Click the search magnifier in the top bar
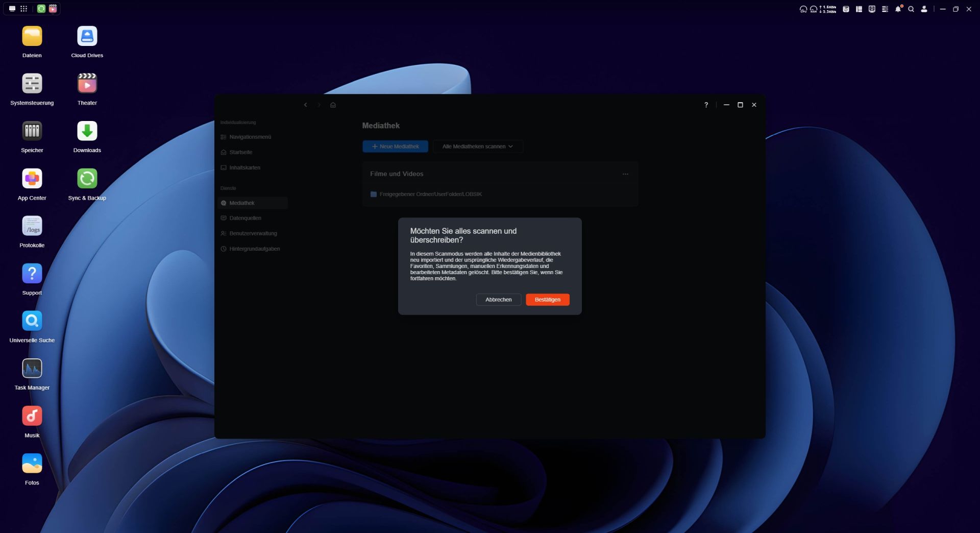Screen dimensions: 980x533 point(911,9)
